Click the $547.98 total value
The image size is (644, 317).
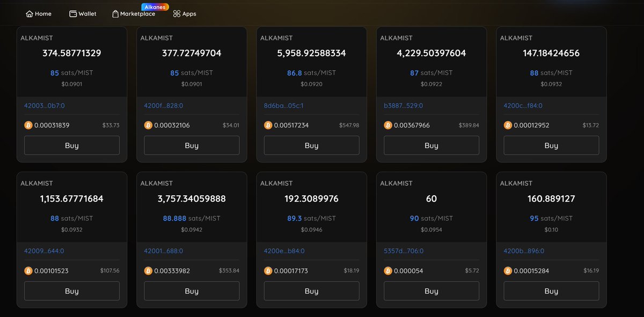click(349, 125)
